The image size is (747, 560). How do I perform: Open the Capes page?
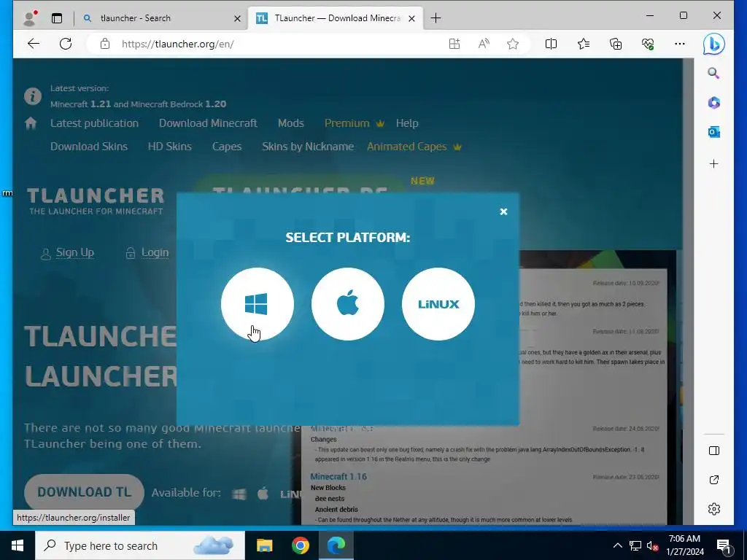(227, 147)
